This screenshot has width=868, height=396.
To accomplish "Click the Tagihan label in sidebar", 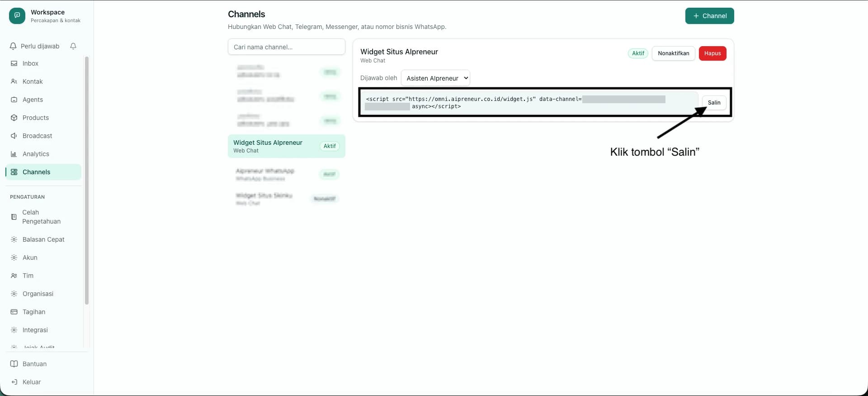I will coord(34,312).
